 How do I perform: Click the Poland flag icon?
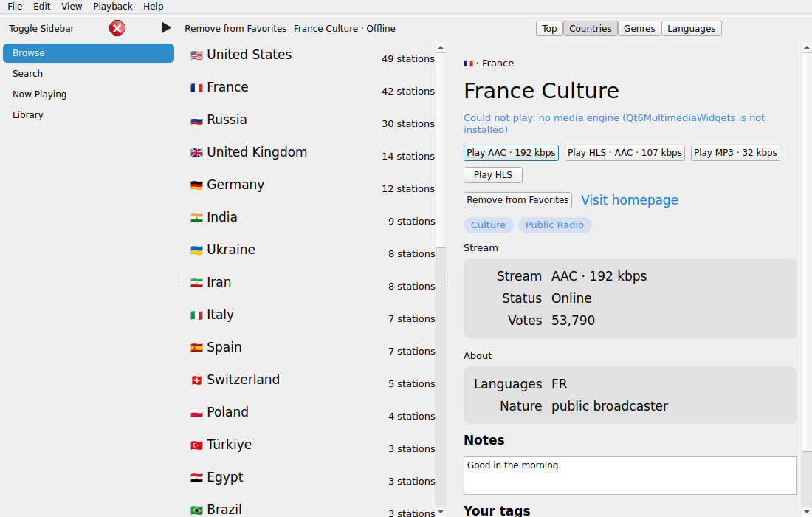tap(196, 413)
